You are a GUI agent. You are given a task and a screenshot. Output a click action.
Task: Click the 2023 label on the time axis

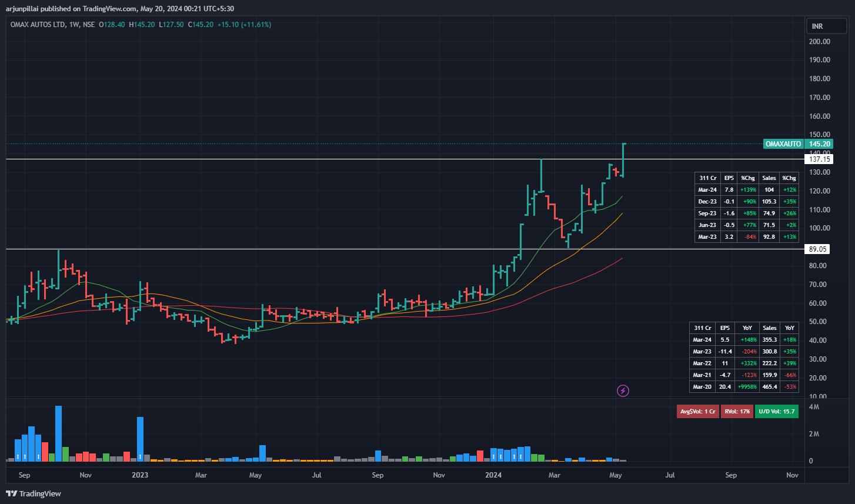(140, 475)
